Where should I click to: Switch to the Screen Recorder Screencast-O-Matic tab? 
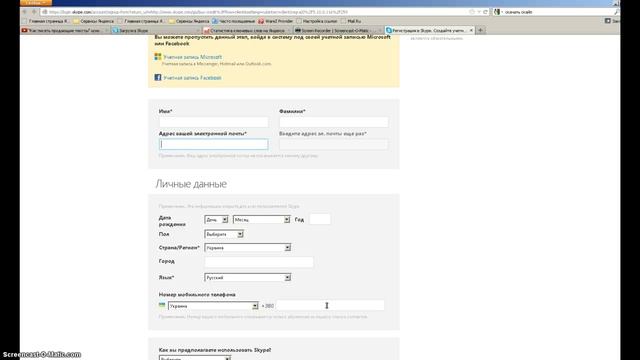[338, 30]
